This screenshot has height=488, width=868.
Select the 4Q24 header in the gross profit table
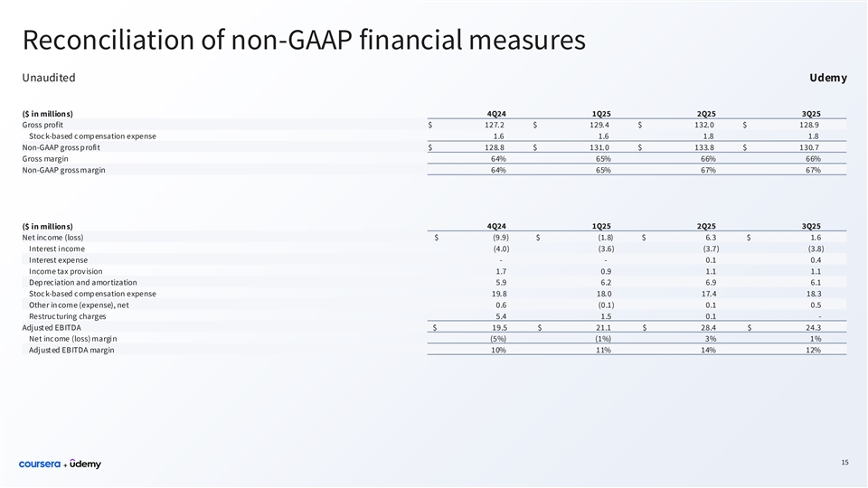coord(496,113)
